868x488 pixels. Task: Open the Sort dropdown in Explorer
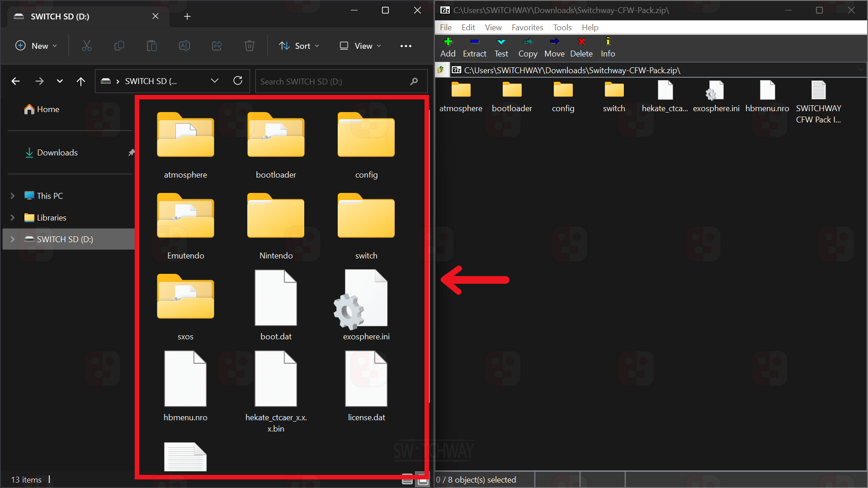299,46
